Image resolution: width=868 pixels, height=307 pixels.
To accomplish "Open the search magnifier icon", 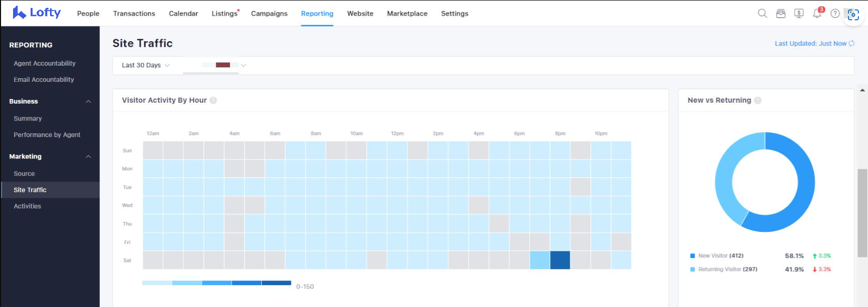I will pyautogui.click(x=762, y=14).
